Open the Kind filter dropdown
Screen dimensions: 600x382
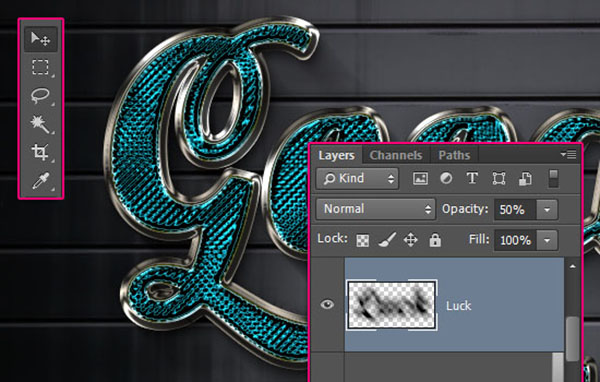pyautogui.click(x=357, y=178)
